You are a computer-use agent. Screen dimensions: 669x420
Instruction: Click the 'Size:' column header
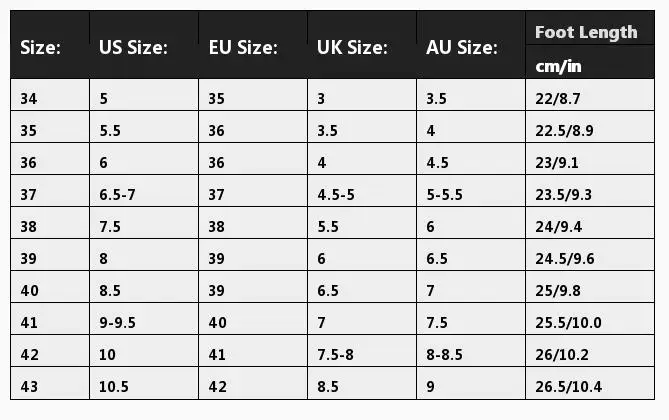tap(40, 48)
